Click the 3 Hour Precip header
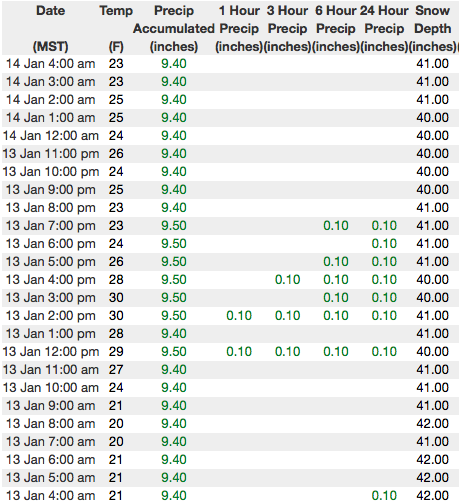459x503 pixels. [x=287, y=28]
